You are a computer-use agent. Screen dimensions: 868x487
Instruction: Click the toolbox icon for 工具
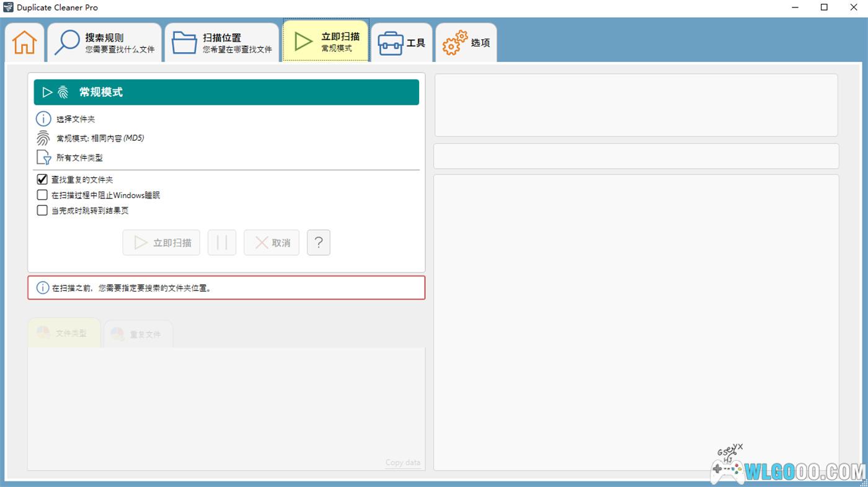(x=391, y=43)
